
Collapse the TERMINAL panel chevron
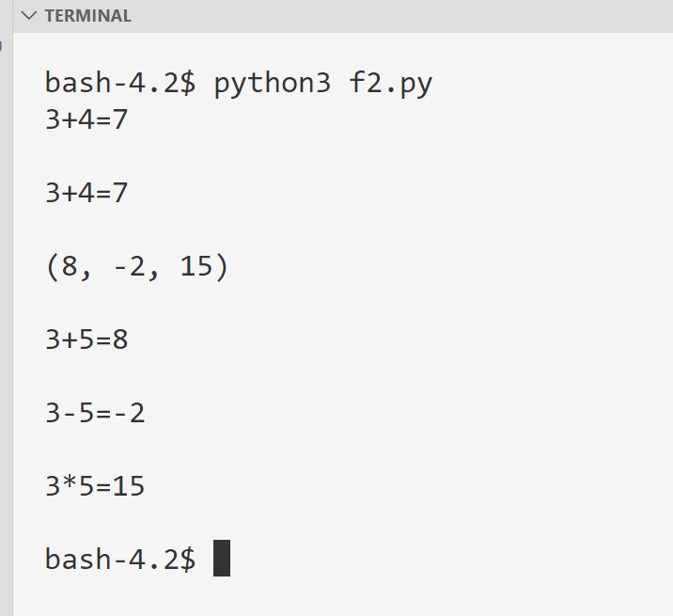coord(29,16)
